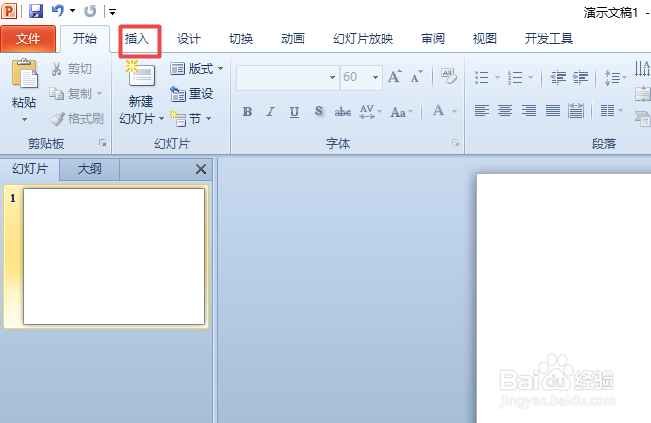The image size is (651, 423).
Task: Click the Aa change case icon
Action: (399, 112)
